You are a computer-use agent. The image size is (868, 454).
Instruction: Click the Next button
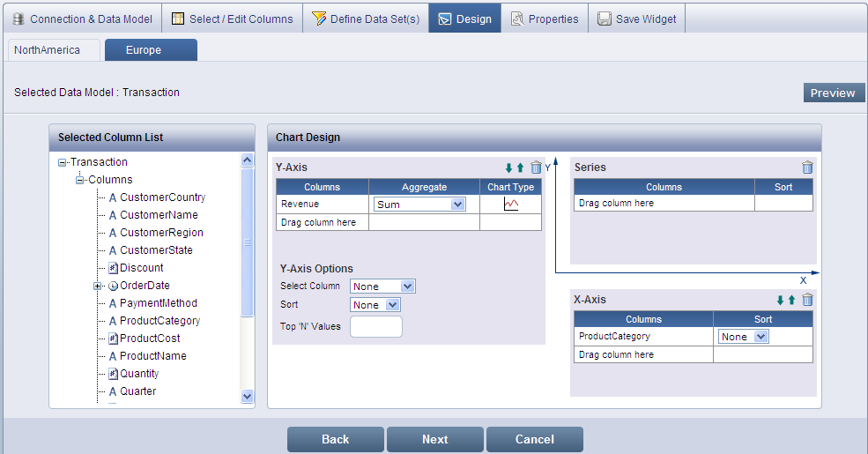click(x=434, y=439)
